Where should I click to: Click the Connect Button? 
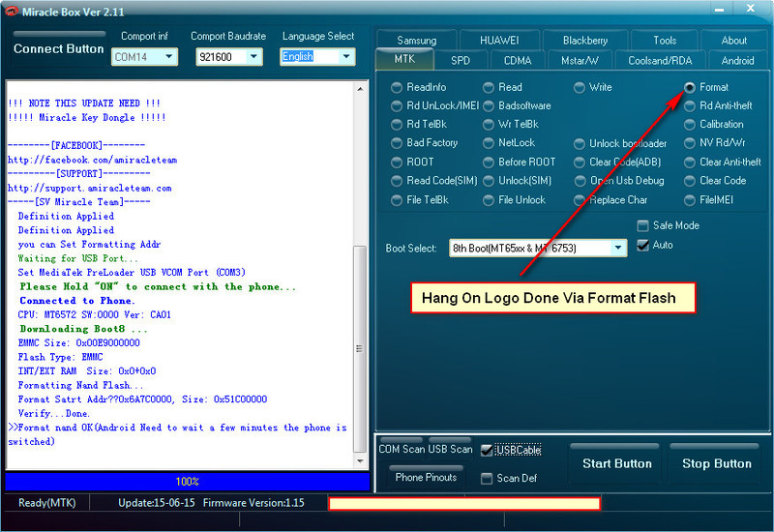[x=59, y=48]
